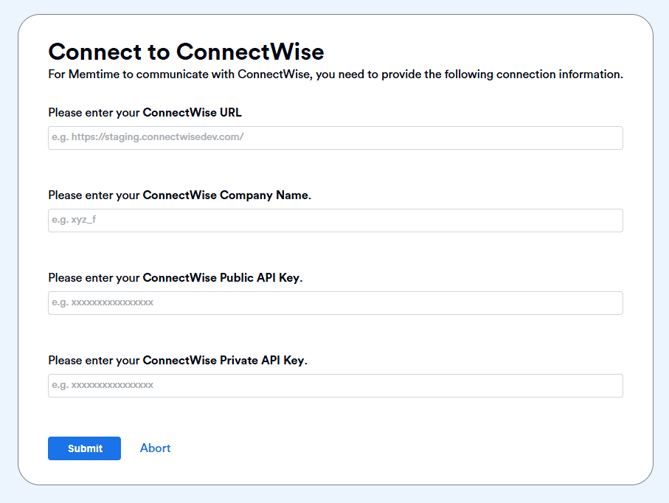The width and height of the screenshot is (669, 503).
Task: Click the bold "ConnectWise Public API Key" text
Action: point(222,277)
